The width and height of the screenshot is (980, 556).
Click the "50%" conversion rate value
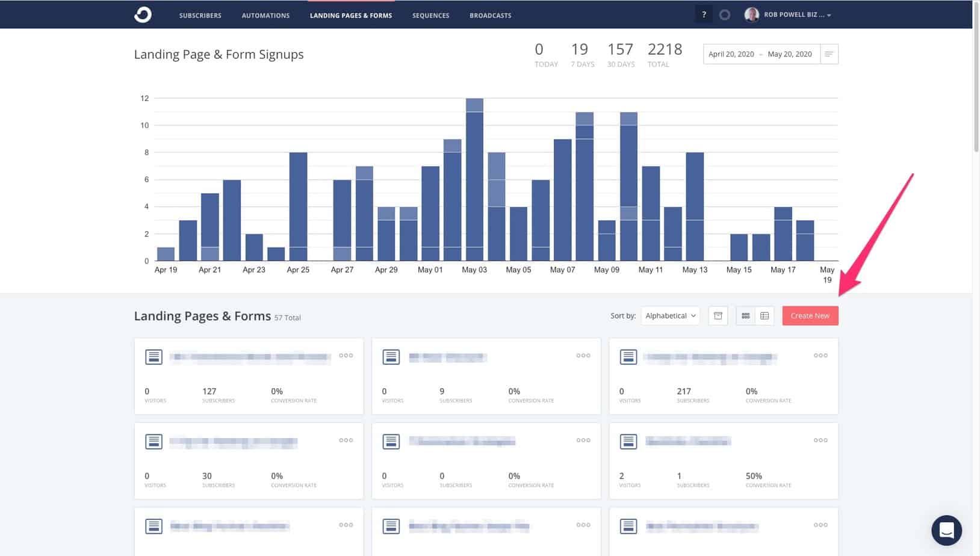click(x=754, y=476)
